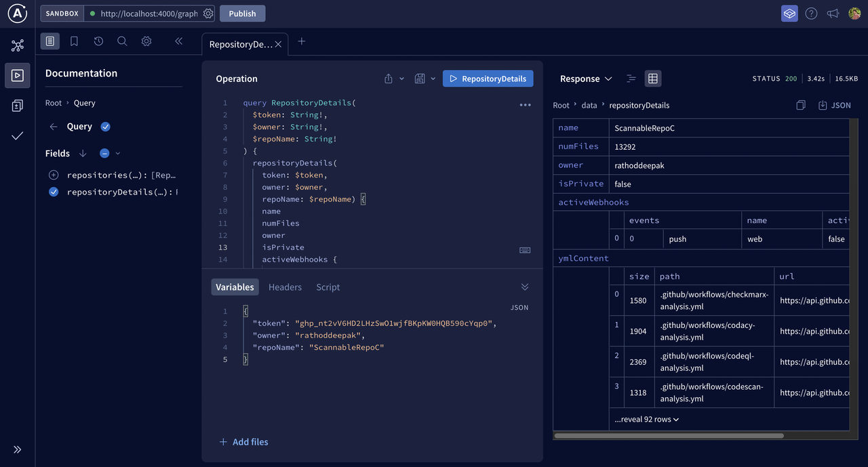Screen dimensions: 868x467
Task: Open the schema diff sidebar icon
Action: coord(18,106)
